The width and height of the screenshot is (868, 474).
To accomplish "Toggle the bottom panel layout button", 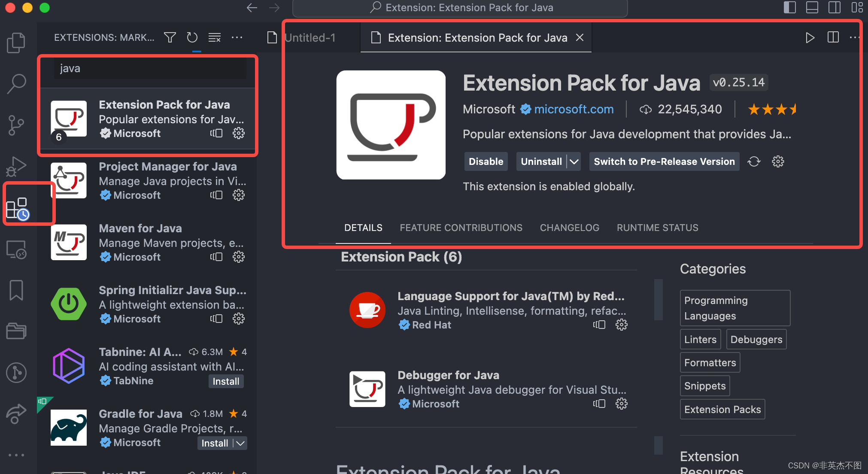I will pyautogui.click(x=812, y=8).
